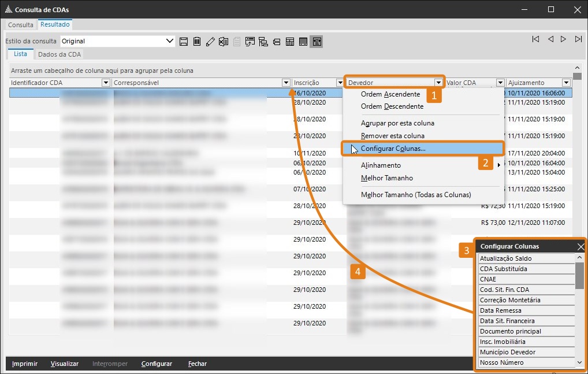Jump to last record arrow
The image size is (588, 374).
(x=578, y=39)
